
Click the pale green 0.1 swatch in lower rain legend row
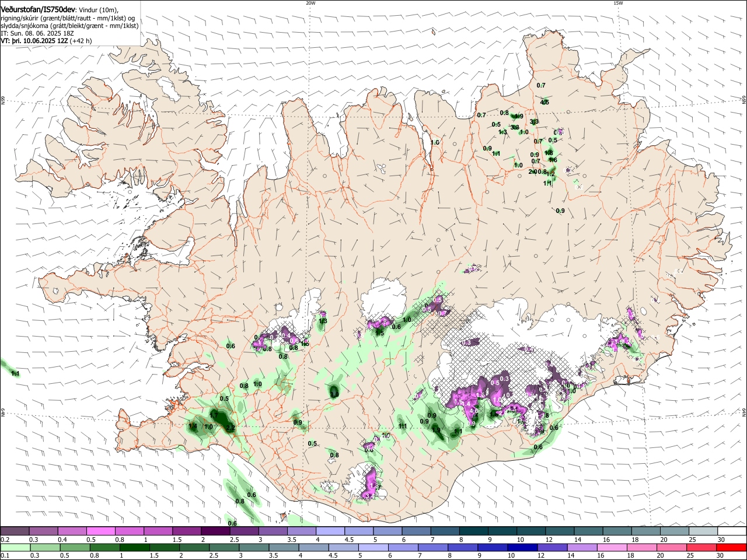[x=15, y=547]
